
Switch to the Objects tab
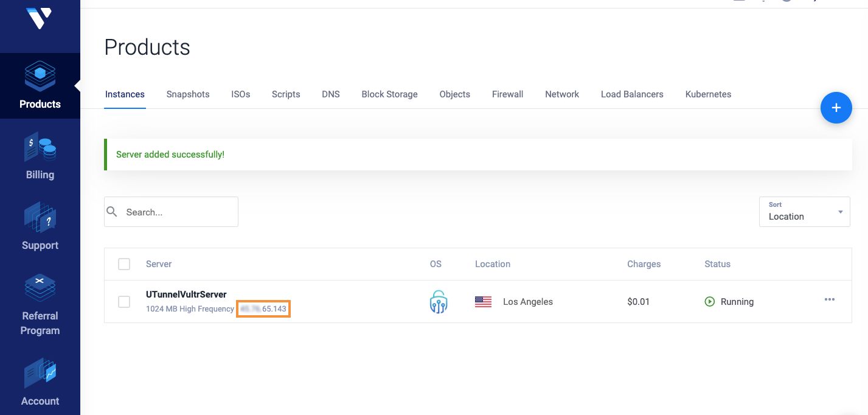(454, 94)
